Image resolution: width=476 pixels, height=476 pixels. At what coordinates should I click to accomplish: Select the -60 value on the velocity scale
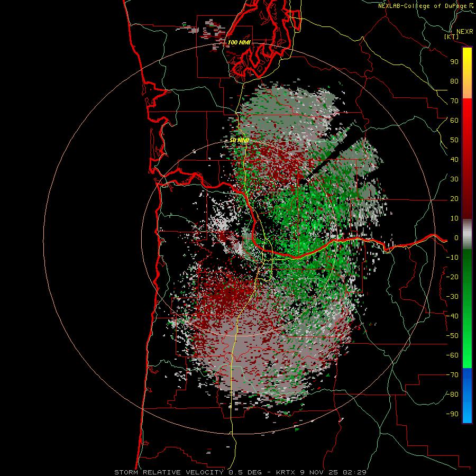[x=452, y=355]
